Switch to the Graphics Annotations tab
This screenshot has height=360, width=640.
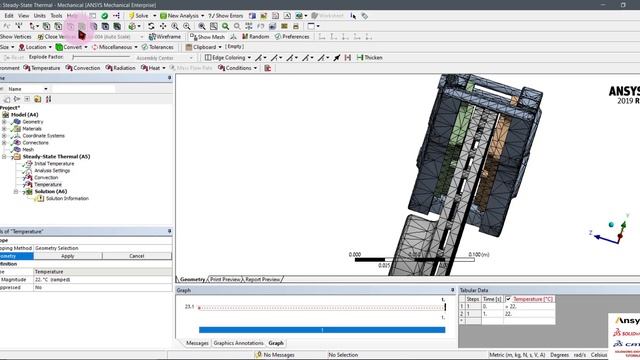(x=238, y=343)
